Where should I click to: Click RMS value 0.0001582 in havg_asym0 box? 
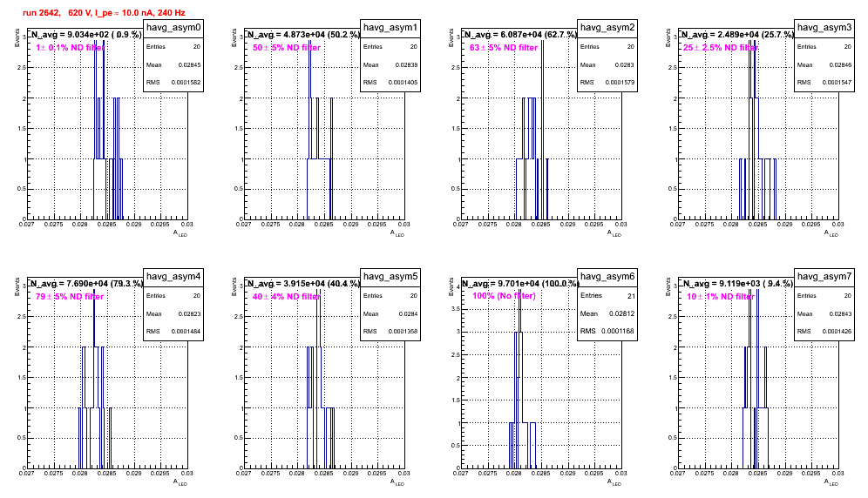(x=186, y=83)
